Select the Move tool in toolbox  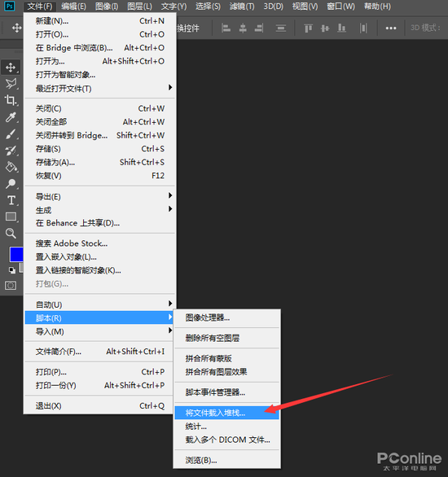pyautogui.click(x=11, y=68)
